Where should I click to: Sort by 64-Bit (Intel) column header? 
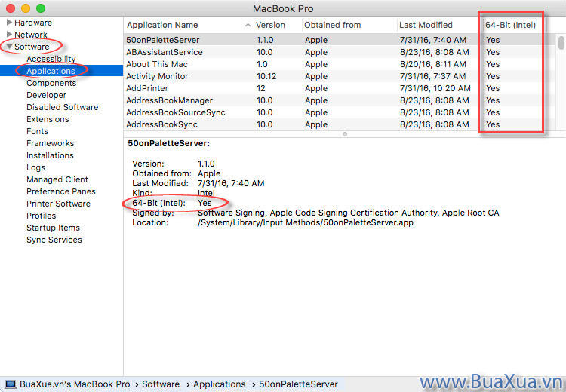(510, 25)
